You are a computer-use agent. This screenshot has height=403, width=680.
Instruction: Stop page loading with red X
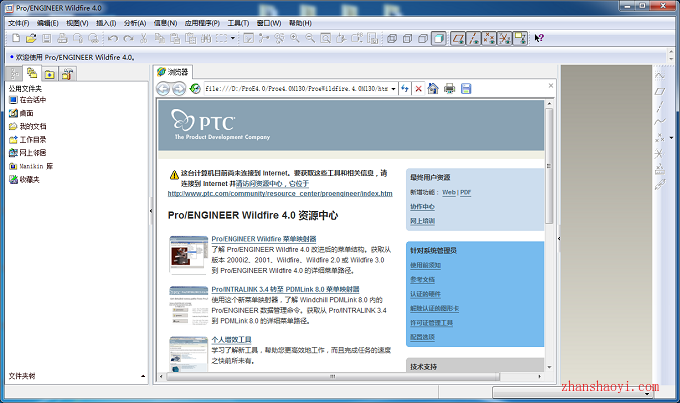click(x=418, y=88)
